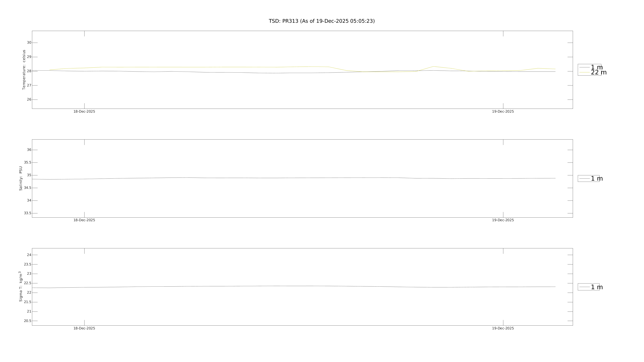Click 19-Dec-2025 label under temperature plot

(x=503, y=112)
